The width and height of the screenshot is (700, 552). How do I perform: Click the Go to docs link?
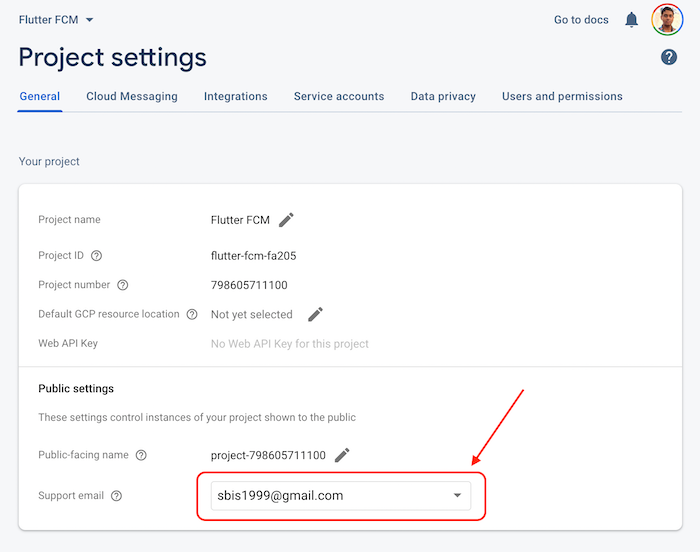coord(581,20)
